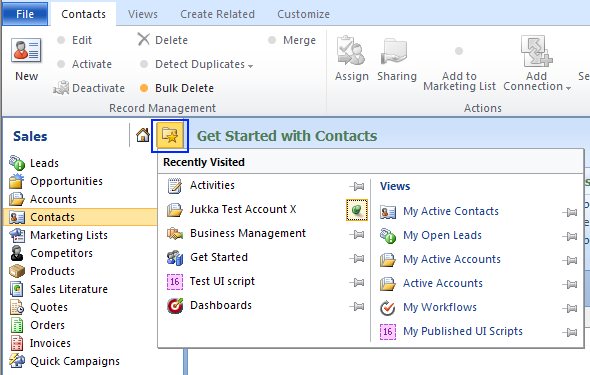Open Quotes in the sidebar

pos(38,307)
